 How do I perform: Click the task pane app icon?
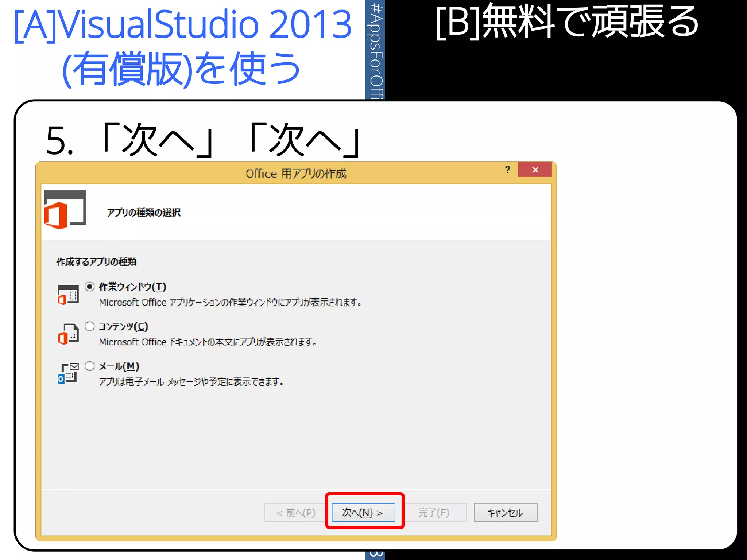coord(68,295)
